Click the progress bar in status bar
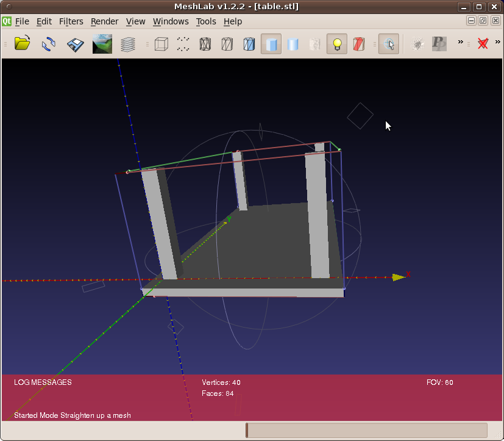This screenshot has width=504, height=441. click(366, 430)
